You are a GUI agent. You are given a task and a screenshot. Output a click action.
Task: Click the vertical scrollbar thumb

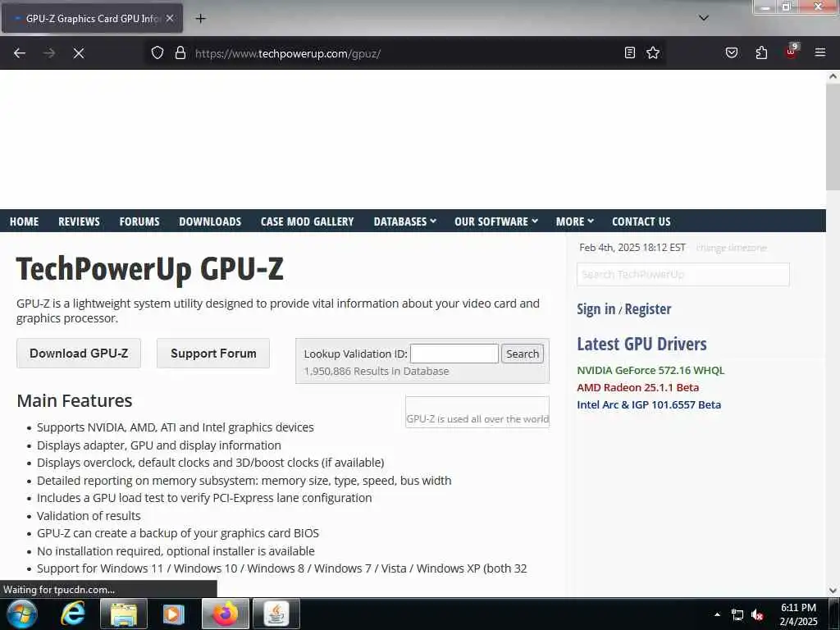[x=833, y=137]
